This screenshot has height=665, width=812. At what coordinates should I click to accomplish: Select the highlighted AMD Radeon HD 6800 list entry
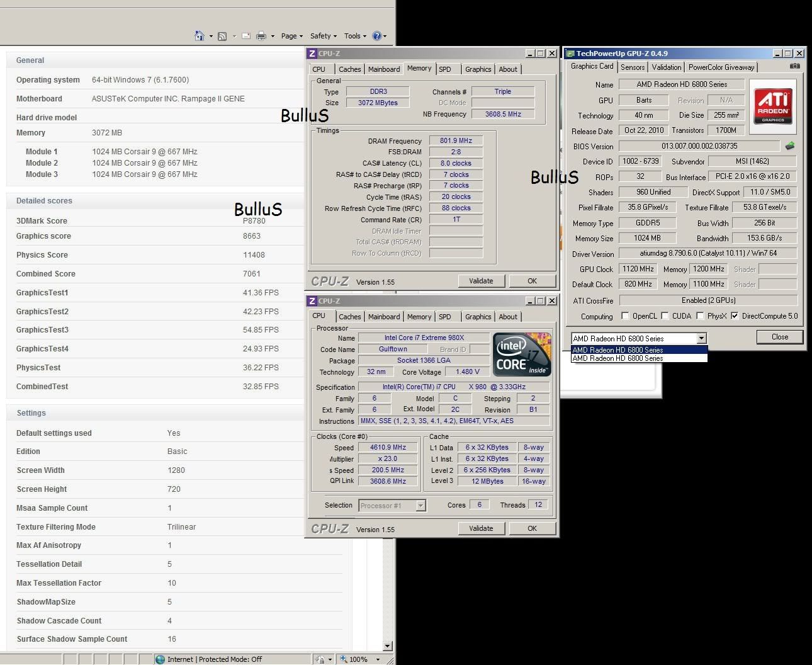tap(639, 350)
